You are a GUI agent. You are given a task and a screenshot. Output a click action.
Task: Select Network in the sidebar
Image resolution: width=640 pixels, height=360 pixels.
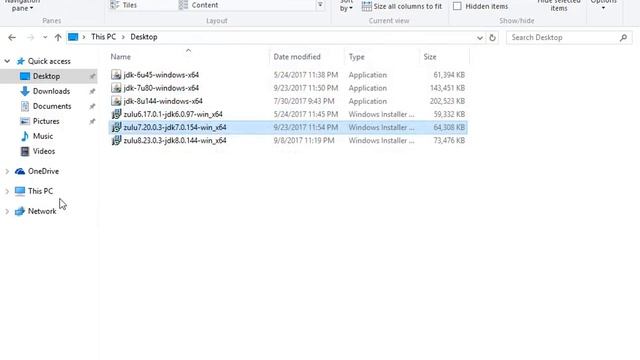tap(42, 211)
